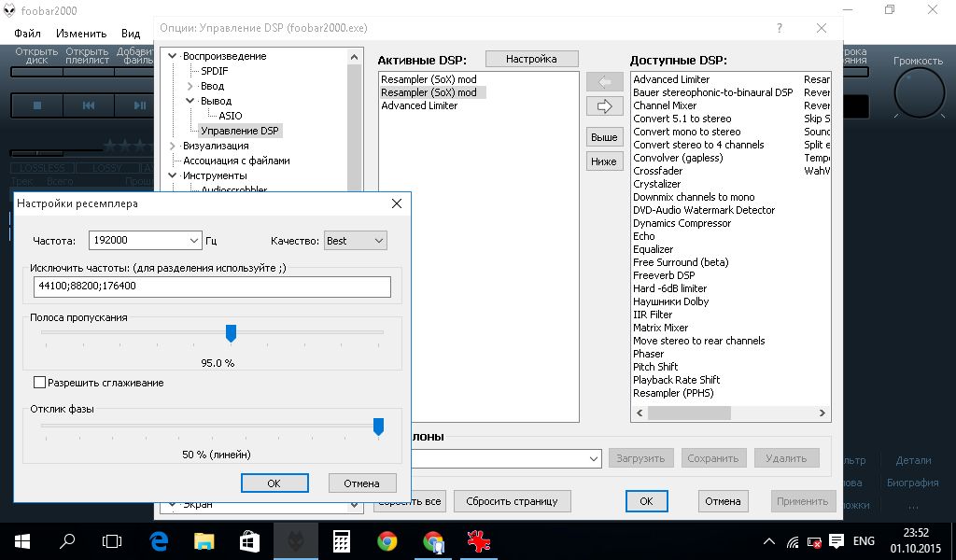Select Управление DSP tree item
The height and width of the screenshot is (560, 956).
click(240, 131)
